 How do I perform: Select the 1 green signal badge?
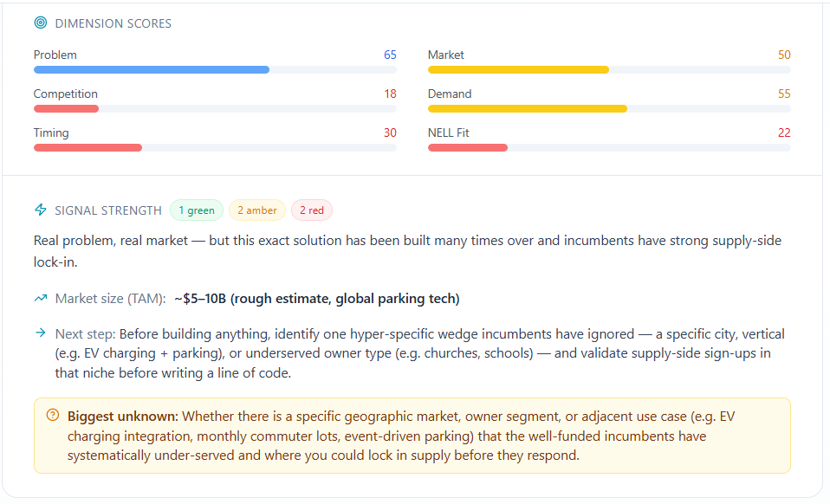point(197,210)
